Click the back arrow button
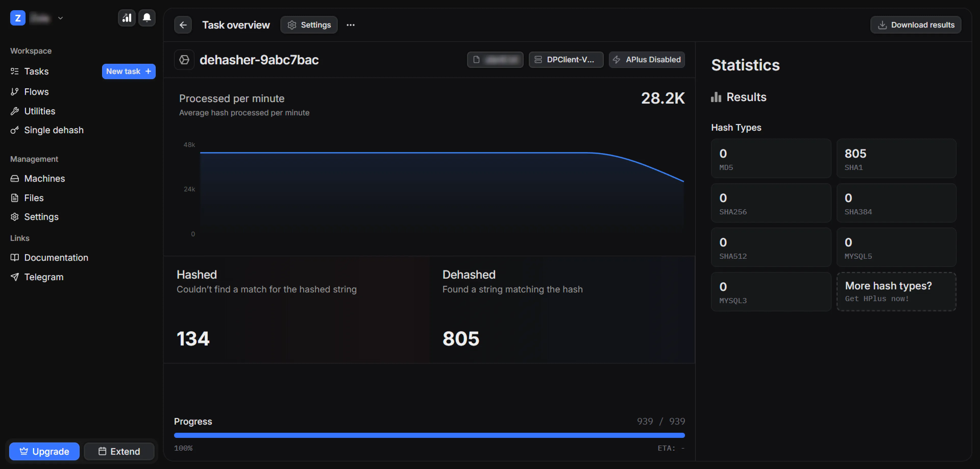 pos(183,25)
